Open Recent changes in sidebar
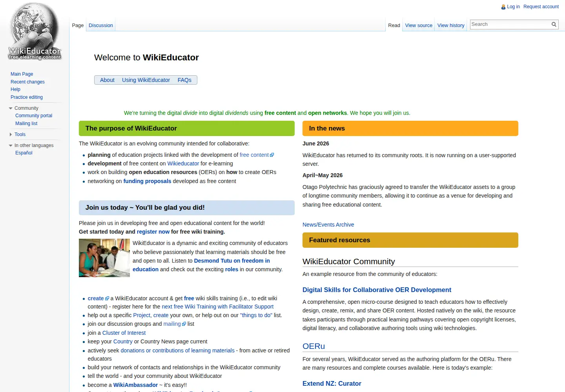This screenshot has height=392, width=565. 27,82
